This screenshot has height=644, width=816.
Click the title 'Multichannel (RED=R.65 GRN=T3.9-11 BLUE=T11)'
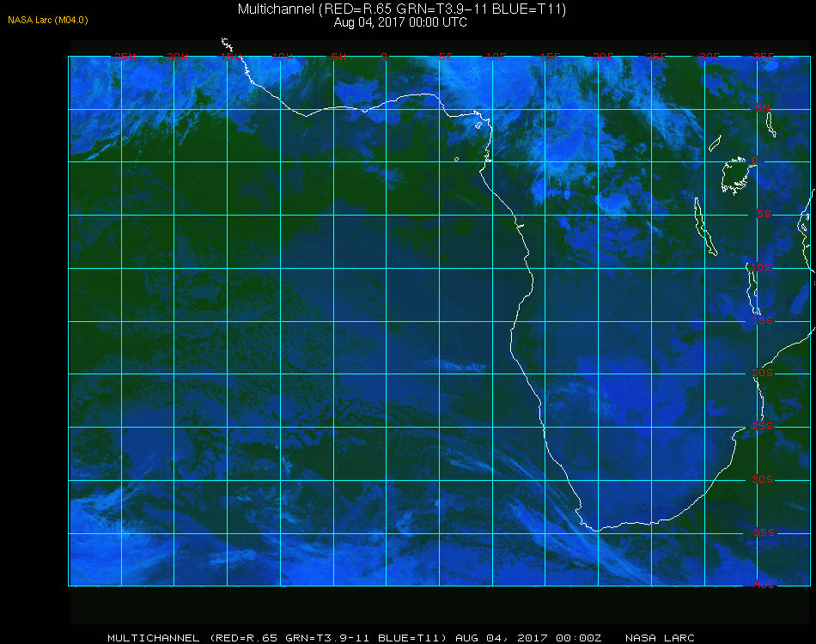pos(402,9)
